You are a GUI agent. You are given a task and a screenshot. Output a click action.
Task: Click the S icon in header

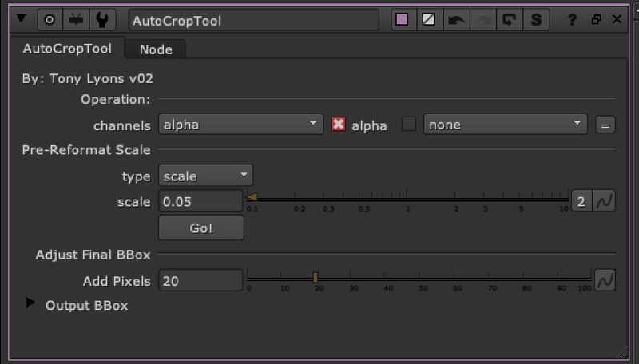pos(536,19)
